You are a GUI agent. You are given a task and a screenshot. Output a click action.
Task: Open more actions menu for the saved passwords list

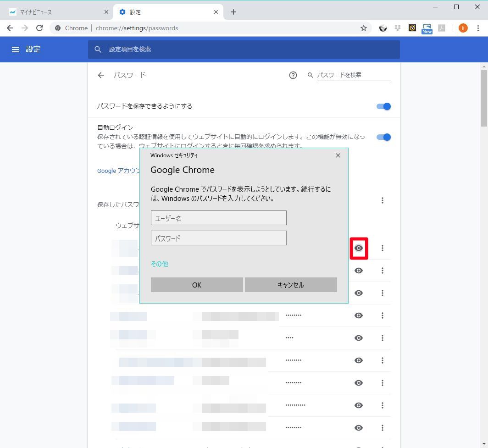383,200
